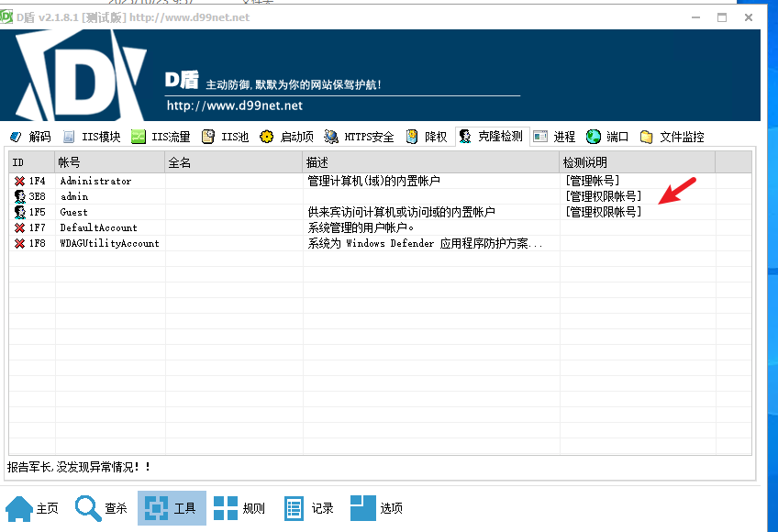Select the WDAGUtilityAccount row
Screen dimensions: 778x532
pos(380,243)
